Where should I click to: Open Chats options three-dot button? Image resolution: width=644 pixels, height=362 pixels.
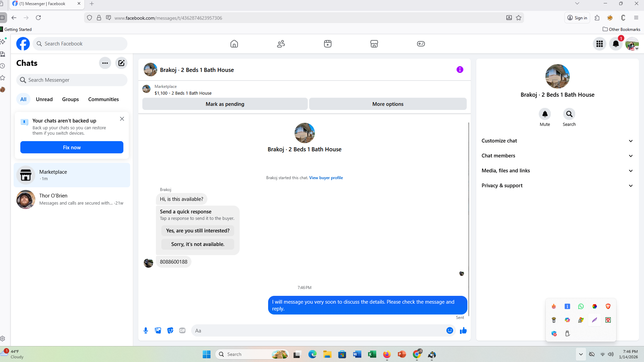[105, 63]
